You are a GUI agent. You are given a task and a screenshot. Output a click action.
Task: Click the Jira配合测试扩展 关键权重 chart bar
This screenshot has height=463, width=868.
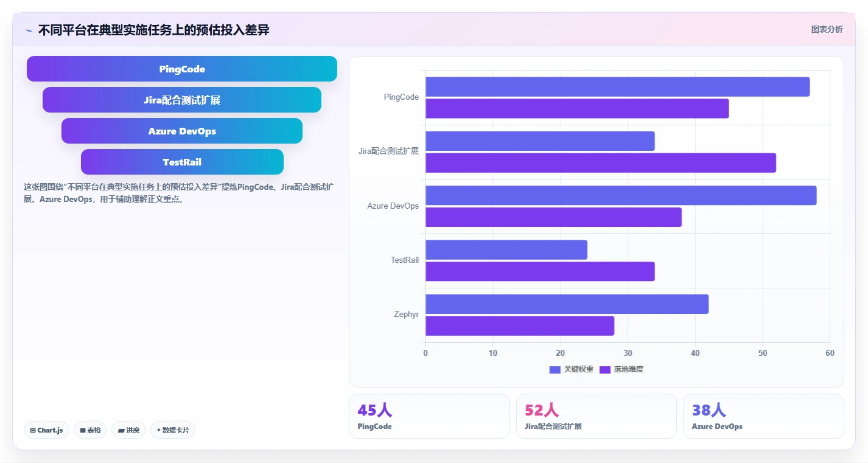point(540,141)
